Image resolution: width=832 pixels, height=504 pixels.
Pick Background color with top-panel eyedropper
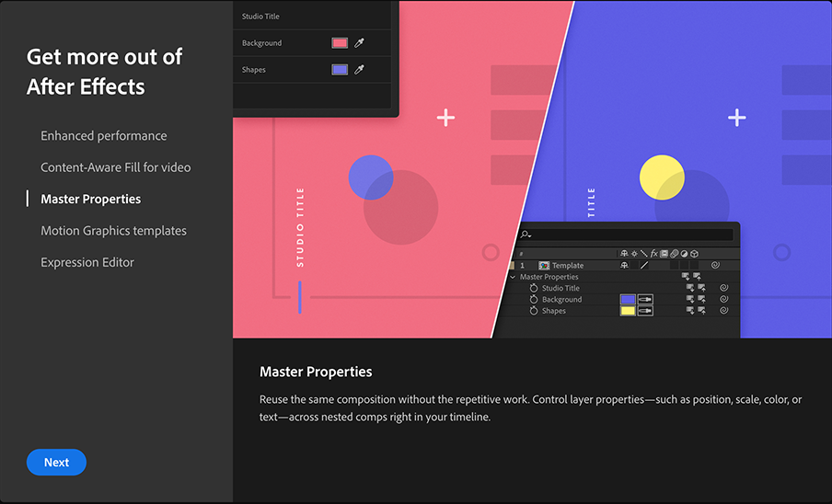pyautogui.click(x=359, y=43)
